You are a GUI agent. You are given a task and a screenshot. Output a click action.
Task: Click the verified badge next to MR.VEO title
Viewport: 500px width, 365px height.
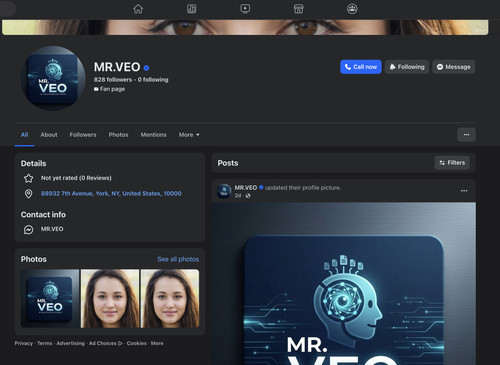(x=146, y=68)
